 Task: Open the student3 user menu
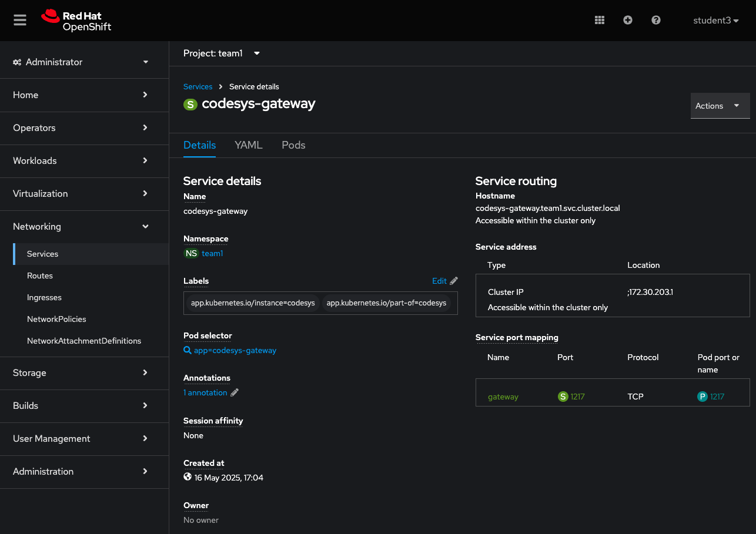716,20
